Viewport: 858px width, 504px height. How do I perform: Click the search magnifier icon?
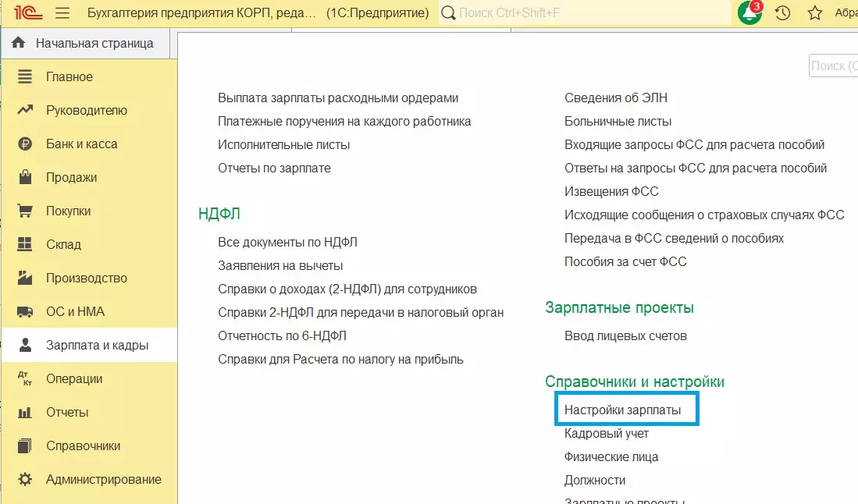(x=448, y=12)
